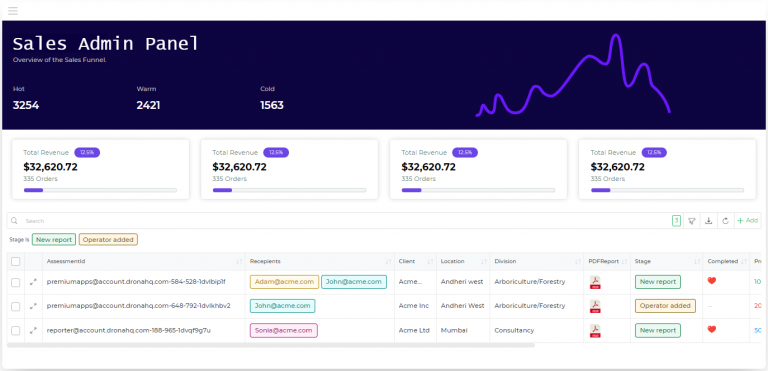The image size is (768, 371).
Task: Sort by the Stage column arrows
Action: pos(696,262)
